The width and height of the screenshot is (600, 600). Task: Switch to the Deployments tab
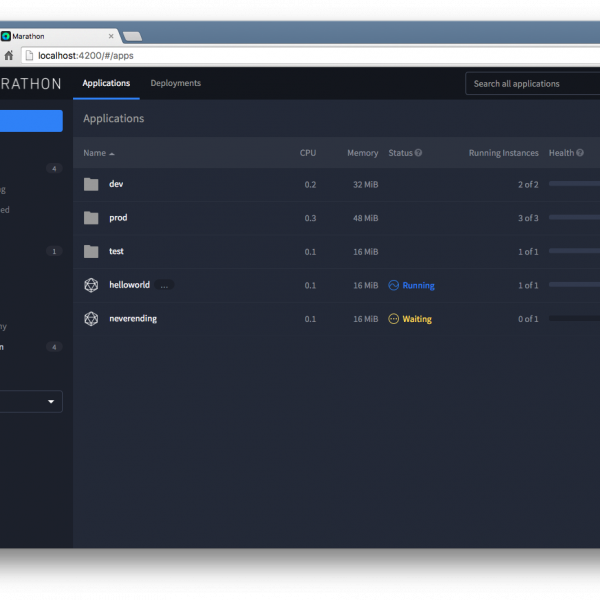tap(175, 83)
